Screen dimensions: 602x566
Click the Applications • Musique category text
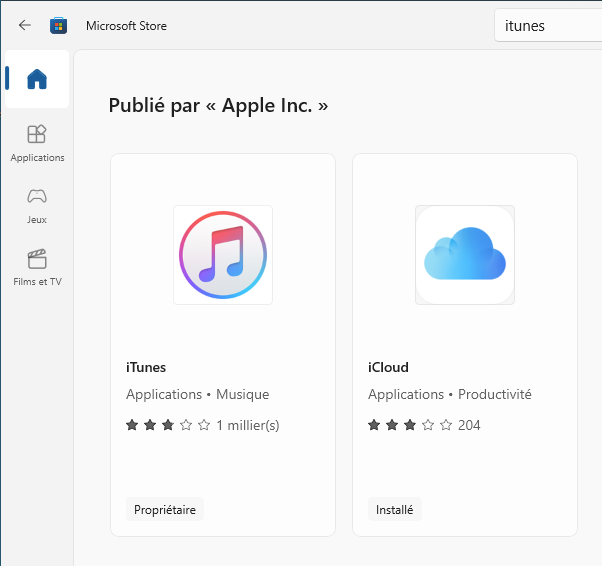coord(198,394)
